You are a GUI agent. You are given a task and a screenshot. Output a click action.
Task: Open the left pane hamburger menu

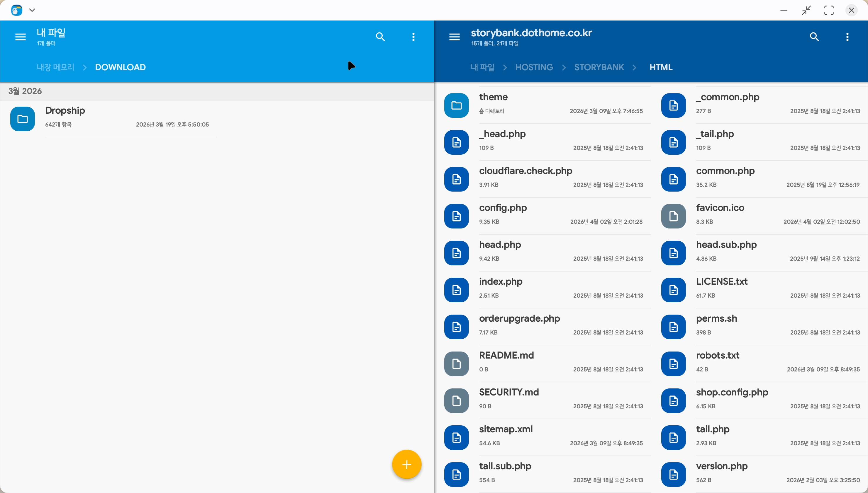pos(20,37)
